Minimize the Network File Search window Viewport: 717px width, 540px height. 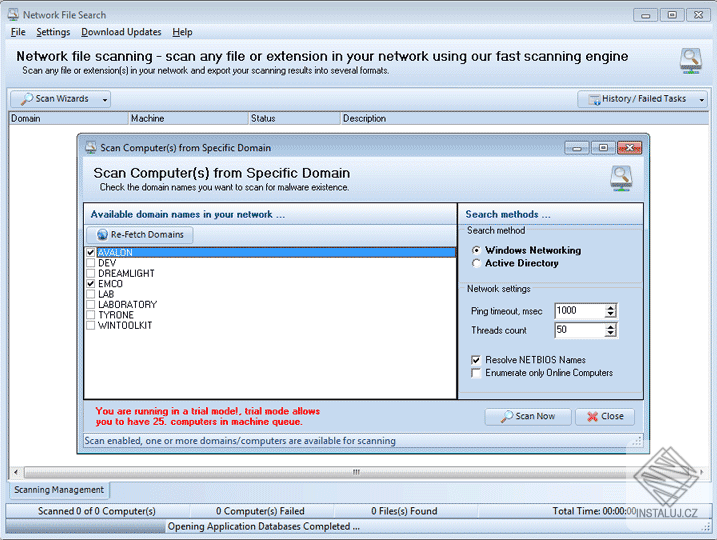(x=645, y=15)
